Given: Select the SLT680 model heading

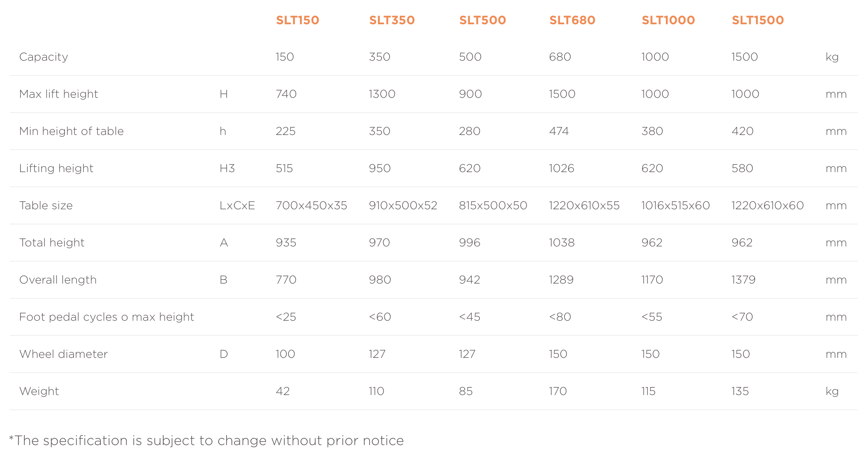Looking at the screenshot, I should tap(572, 20).
